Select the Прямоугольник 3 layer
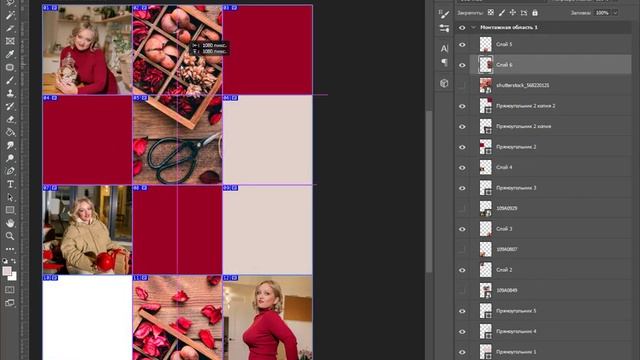Screen dimensions: 640x360 pos(550,188)
